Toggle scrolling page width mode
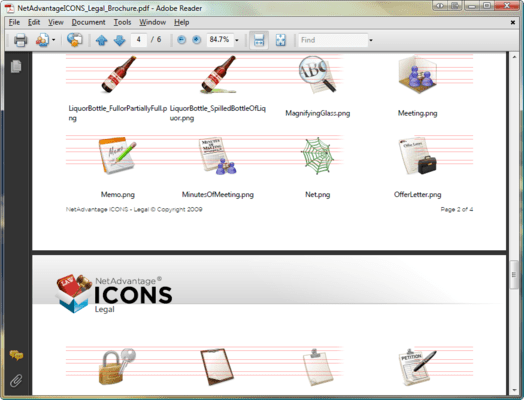 259,40
